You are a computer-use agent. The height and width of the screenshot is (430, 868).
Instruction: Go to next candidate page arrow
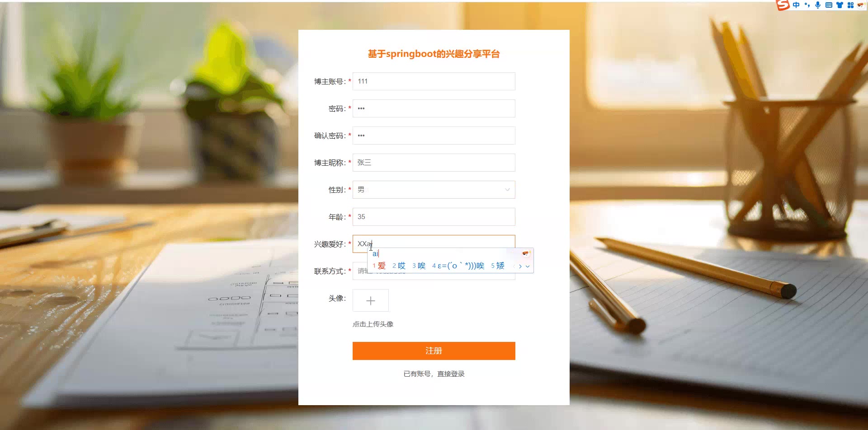[x=520, y=266]
